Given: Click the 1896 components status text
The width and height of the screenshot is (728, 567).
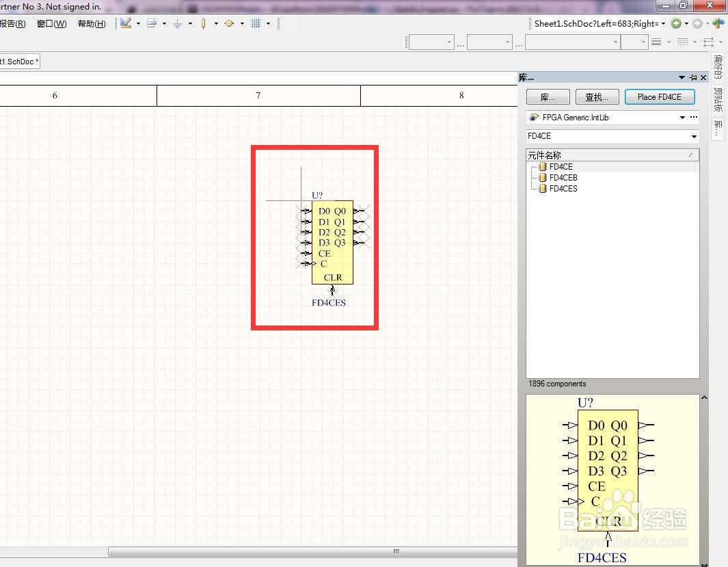Looking at the screenshot, I should click(x=557, y=384).
